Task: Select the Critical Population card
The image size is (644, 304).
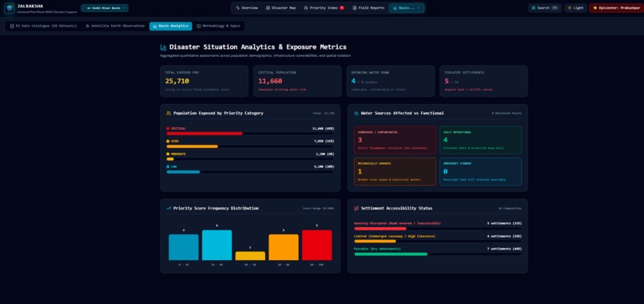Action: pyautogui.click(x=297, y=81)
